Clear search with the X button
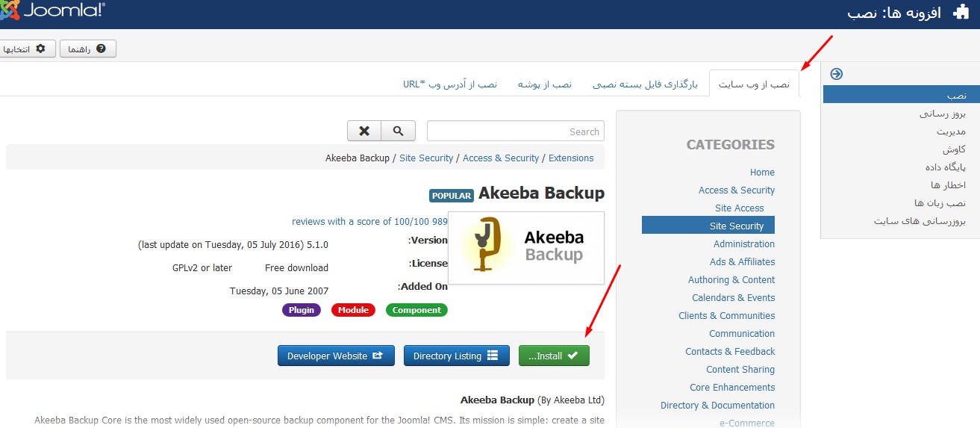980x428 pixels. click(x=364, y=131)
